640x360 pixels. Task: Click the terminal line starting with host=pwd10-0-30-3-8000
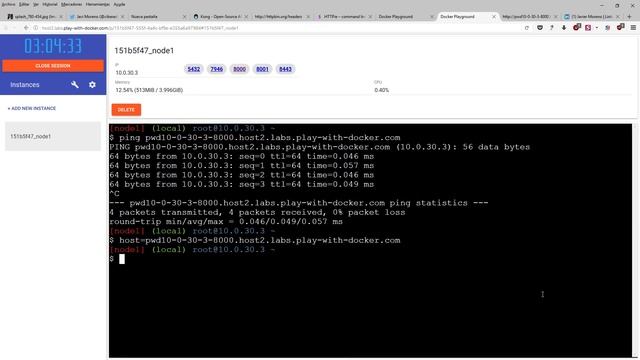tap(255, 240)
